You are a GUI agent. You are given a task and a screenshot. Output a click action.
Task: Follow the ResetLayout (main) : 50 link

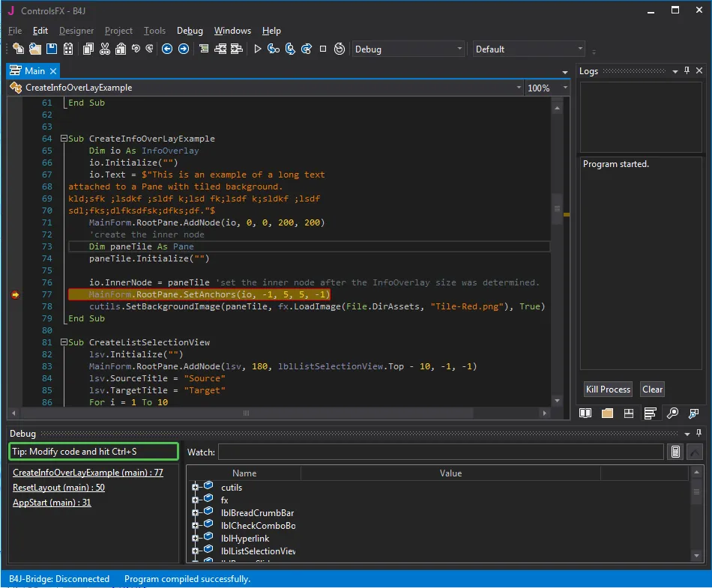coord(58,488)
